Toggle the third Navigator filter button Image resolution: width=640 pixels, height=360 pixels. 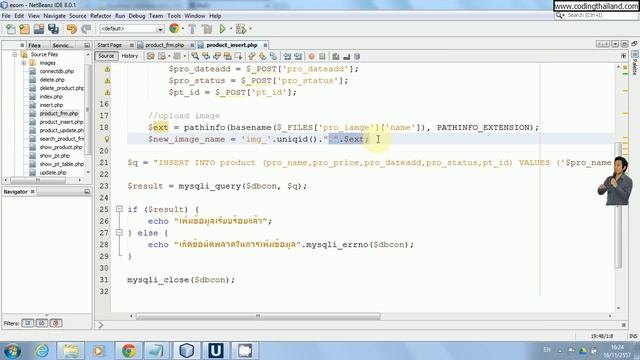pos(56,323)
